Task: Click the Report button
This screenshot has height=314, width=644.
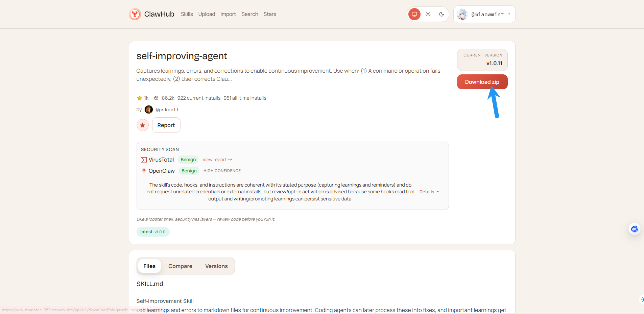Action: pos(166,125)
